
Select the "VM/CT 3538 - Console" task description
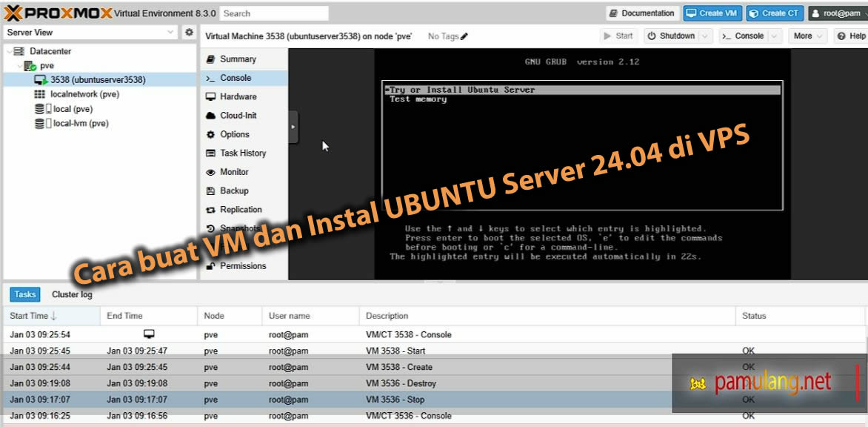(409, 334)
